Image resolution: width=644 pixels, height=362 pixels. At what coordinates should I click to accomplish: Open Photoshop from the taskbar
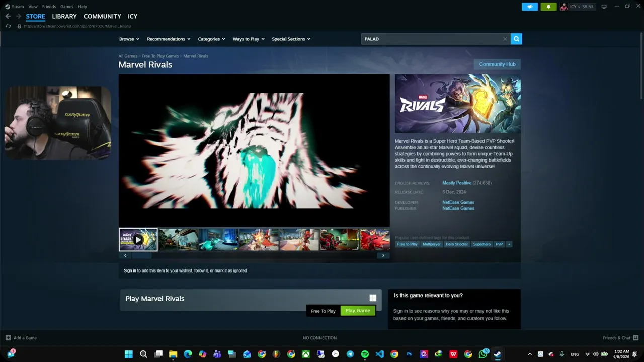pyautogui.click(x=409, y=354)
